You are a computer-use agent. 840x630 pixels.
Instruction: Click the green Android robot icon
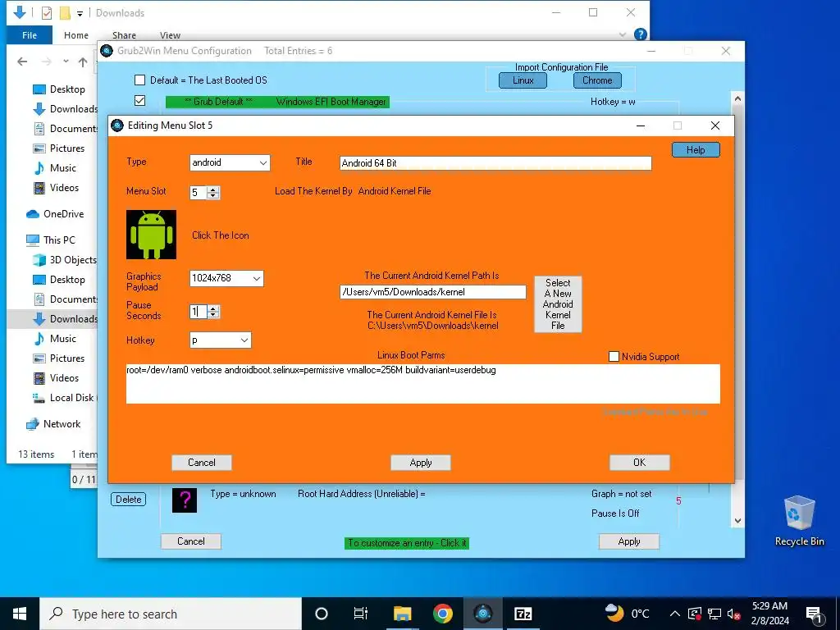pos(151,235)
